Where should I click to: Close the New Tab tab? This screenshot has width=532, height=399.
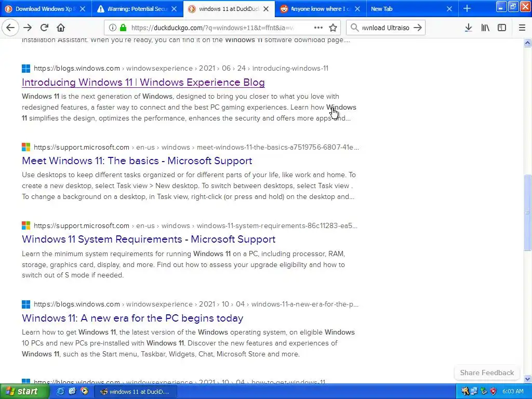click(449, 9)
